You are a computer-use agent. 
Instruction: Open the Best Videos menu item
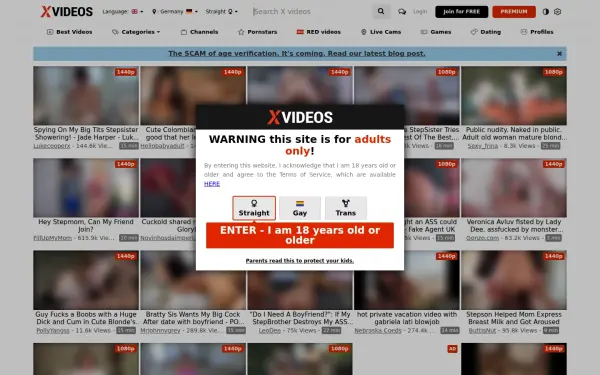click(x=70, y=32)
